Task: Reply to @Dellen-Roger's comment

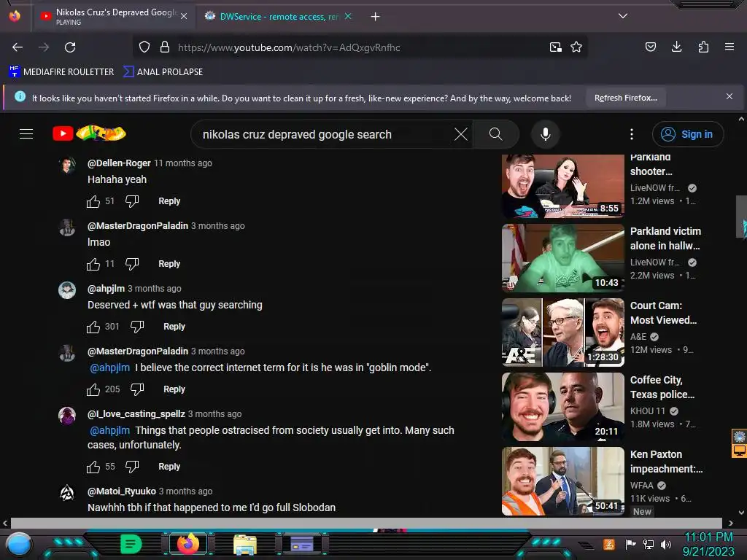Action: point(169,201)
